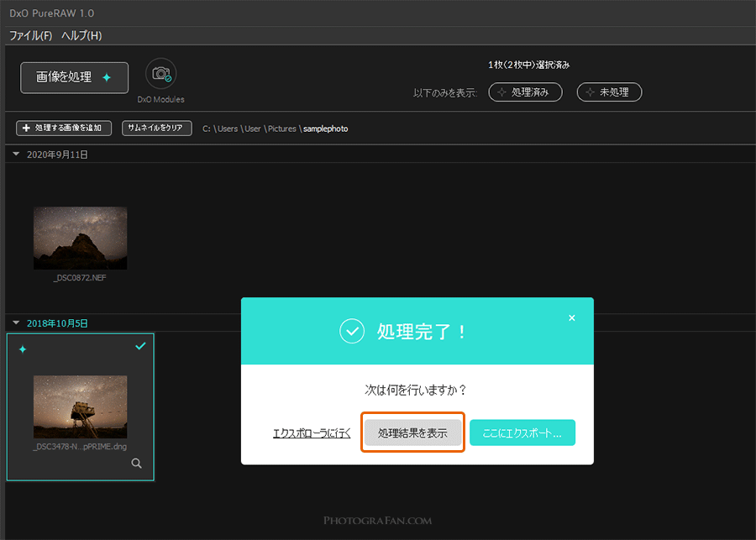756x540 pixels.
Task: Click the processed star icon on _DSC3478 tile
Action: (22, 349)
